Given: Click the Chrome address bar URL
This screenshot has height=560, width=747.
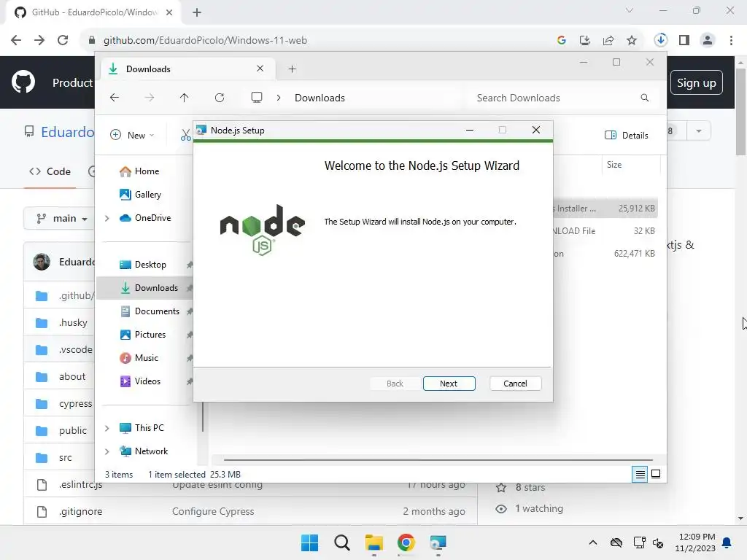Looking at the screenshot, I should point(205,41).
